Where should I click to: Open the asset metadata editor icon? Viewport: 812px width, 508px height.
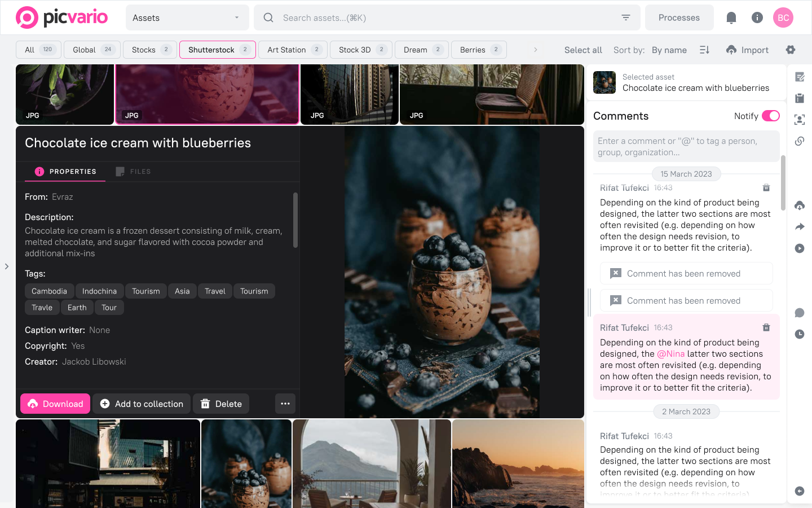tap(799, 76)
